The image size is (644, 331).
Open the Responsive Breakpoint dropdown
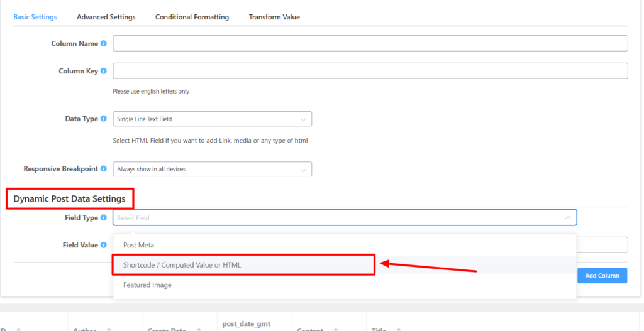click(x=212, y=170)
